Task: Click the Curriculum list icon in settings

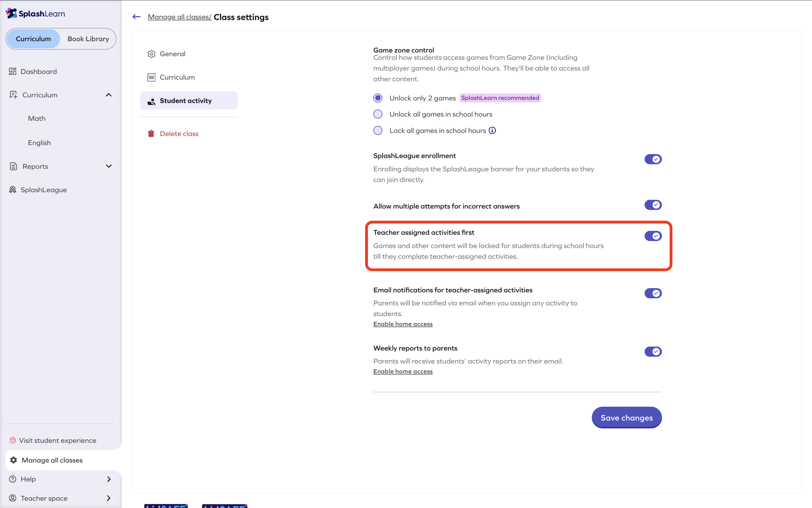Action: pyautogui.click(x=151, y=77)
